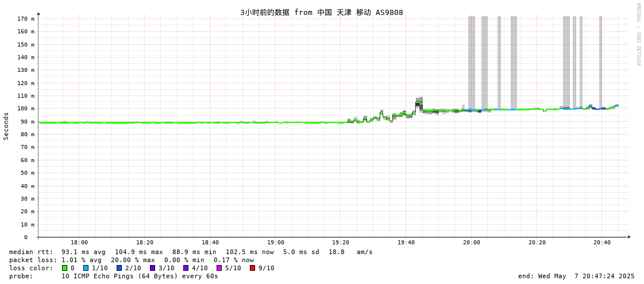644x284 pixels.
Task: Select the violet 4/10 loss swatch
Action: (186, 268)
